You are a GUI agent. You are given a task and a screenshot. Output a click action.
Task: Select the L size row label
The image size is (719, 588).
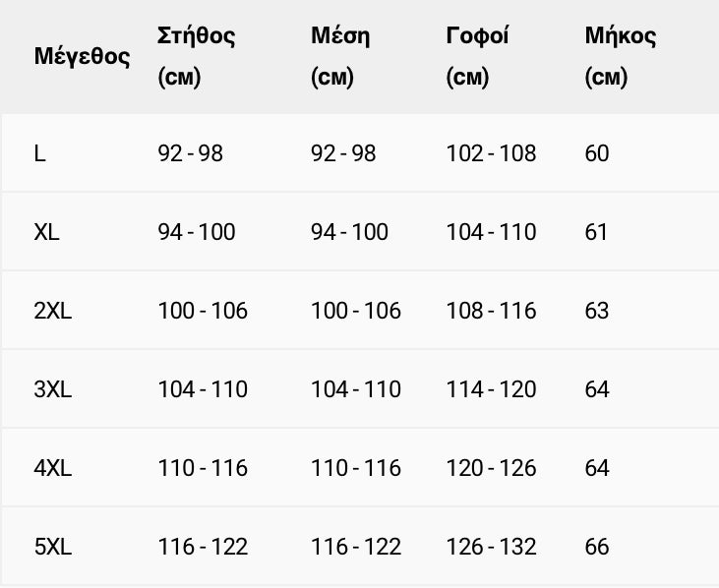click(x=40, y=153)
